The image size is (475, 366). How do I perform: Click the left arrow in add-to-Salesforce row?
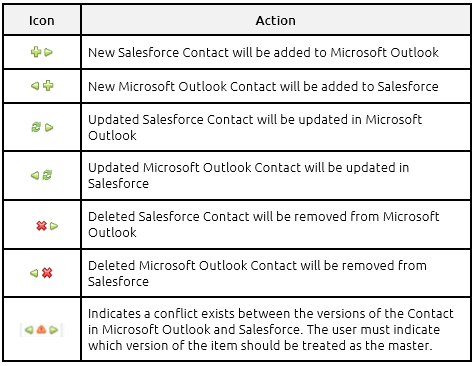pyautogui.click(x=35, y=86)
